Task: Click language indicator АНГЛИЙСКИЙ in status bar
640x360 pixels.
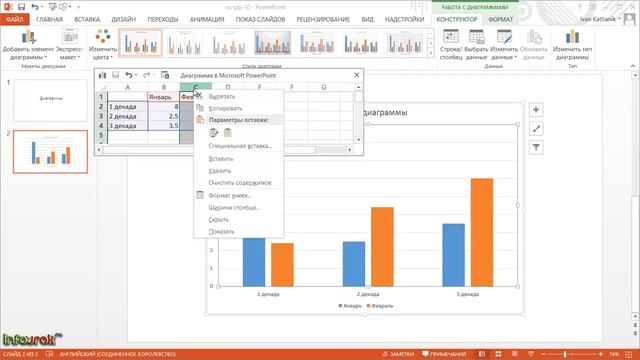Action: tap(118, 354)
